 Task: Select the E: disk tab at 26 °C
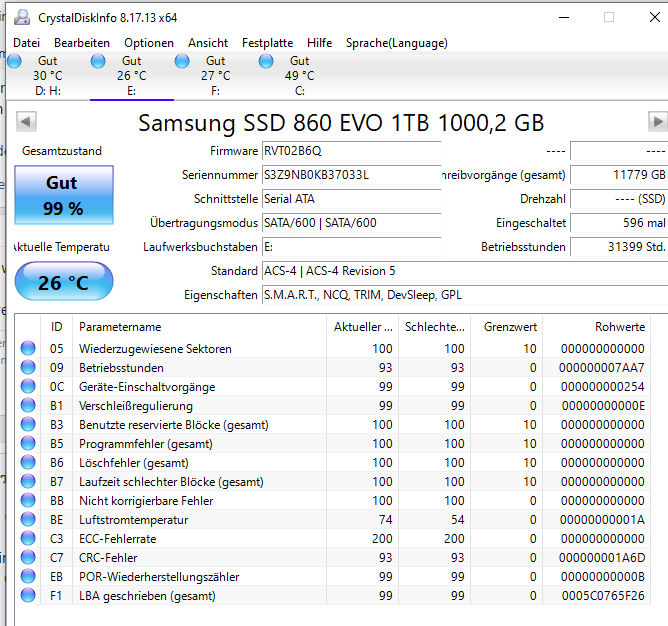(132, 76)
